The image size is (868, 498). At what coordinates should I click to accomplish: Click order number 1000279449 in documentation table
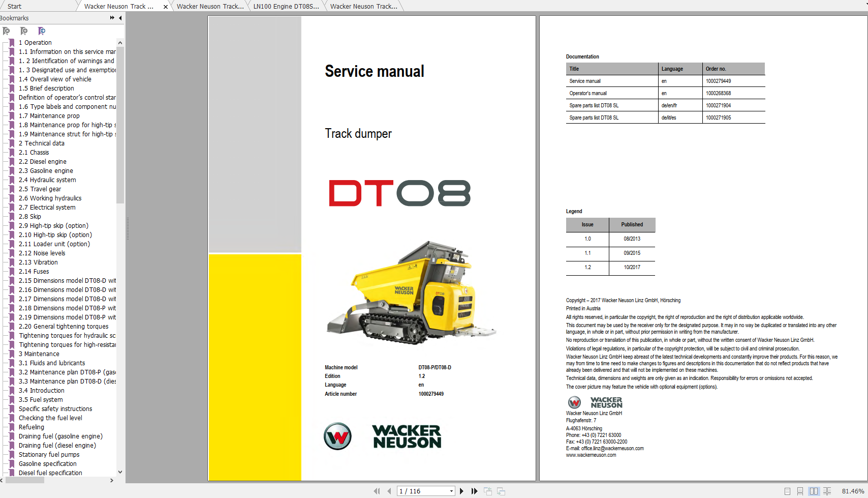[x=718, y=81]
